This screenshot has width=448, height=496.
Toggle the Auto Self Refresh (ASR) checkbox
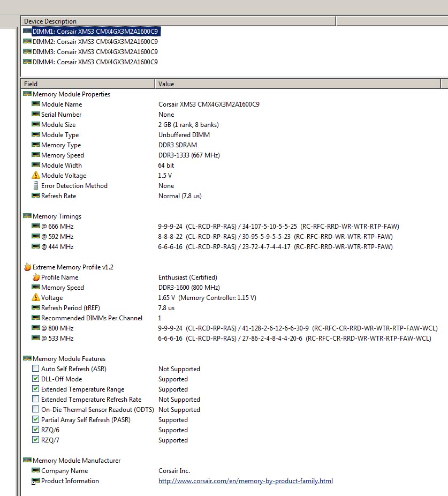click(36, 369)
